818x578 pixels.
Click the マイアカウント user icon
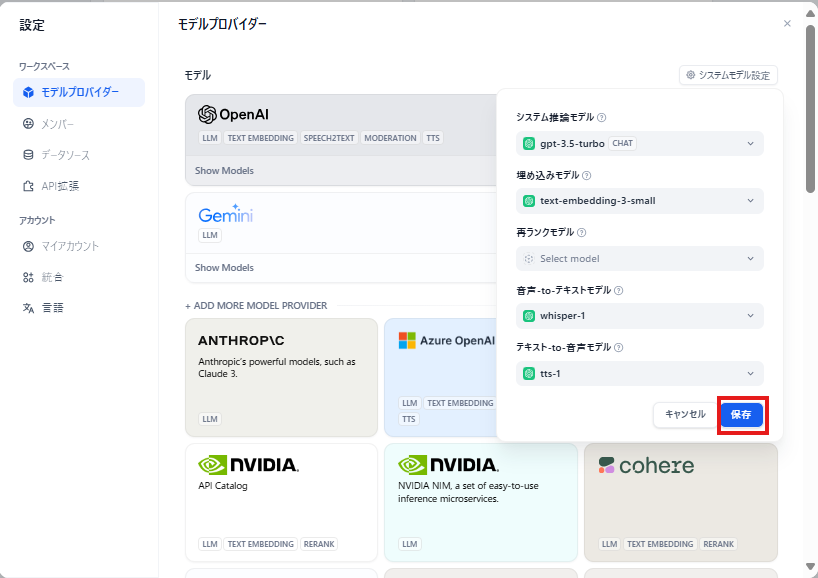click(x=28, y=246)
